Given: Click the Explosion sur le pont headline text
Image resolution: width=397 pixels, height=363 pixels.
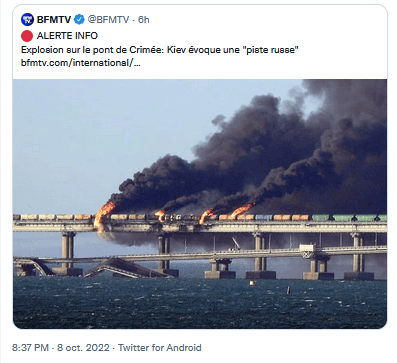Looking at the screenshot, I should tap(160, 50).
